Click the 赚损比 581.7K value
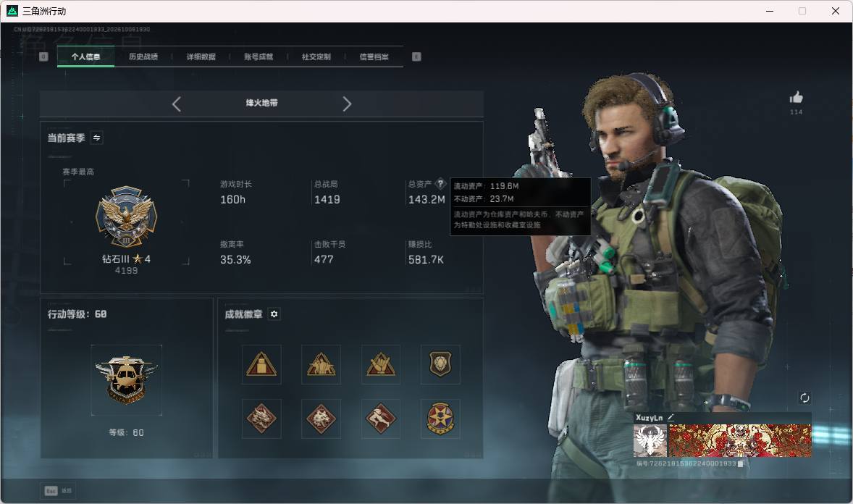This screenshot has width=853, height=504. click(426, 260)
